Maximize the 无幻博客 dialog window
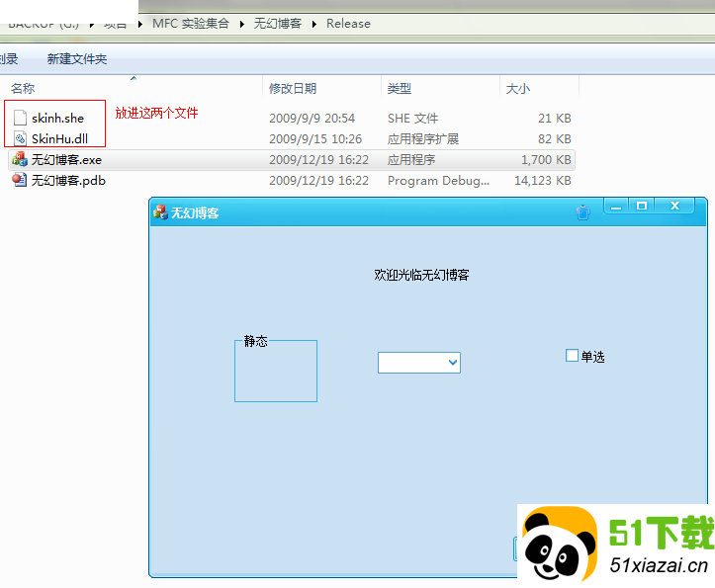Screen dimensions: 715x588 642,206
